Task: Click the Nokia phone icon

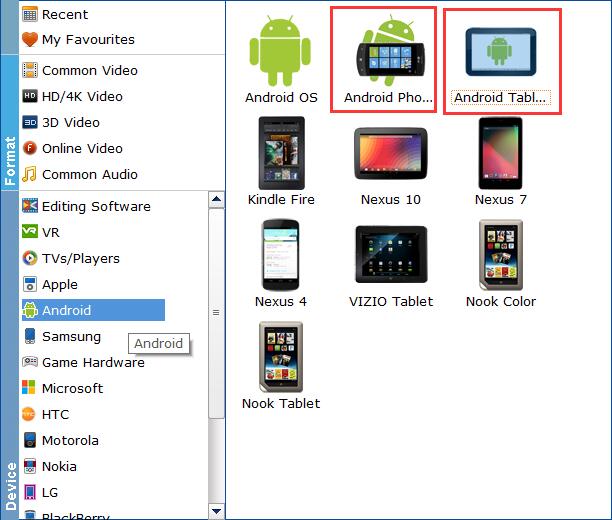Action: tap(30, 466)
